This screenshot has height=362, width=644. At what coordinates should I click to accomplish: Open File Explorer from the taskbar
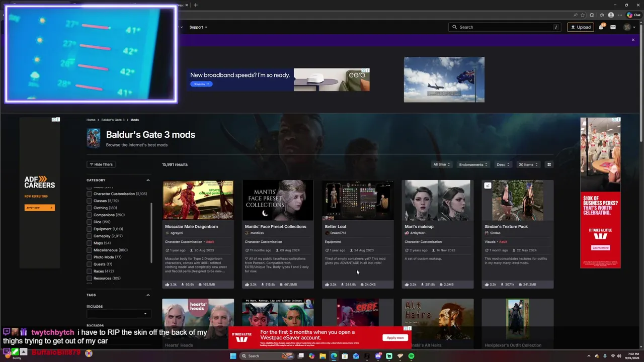pyautogui.click(x=323, y=356)
